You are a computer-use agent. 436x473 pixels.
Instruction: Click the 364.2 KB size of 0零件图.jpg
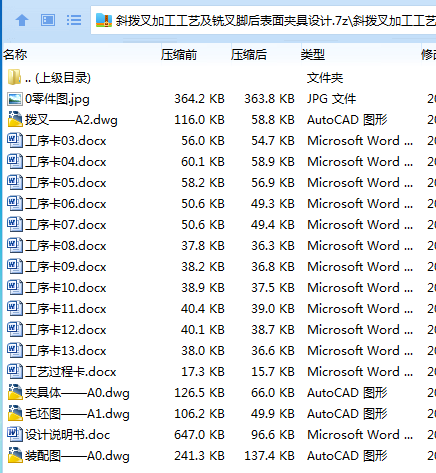coord(199,99)
